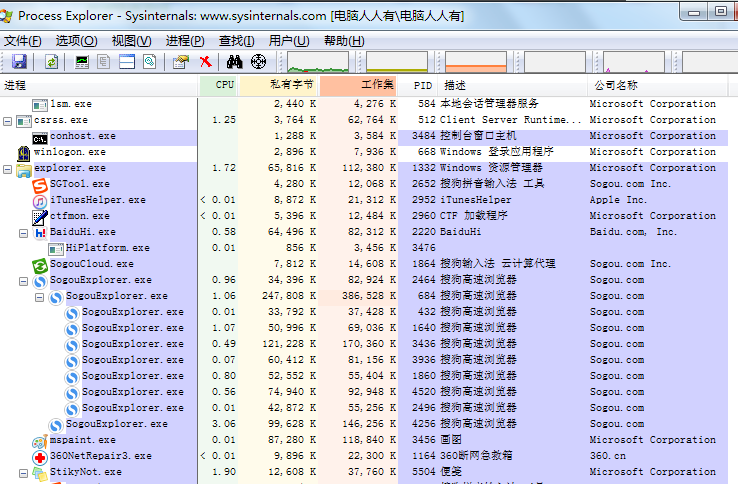Click the Refresh Now toolbar icon
Image resolution: width=738 pixels, height=484 pixels.
point(51,62)
